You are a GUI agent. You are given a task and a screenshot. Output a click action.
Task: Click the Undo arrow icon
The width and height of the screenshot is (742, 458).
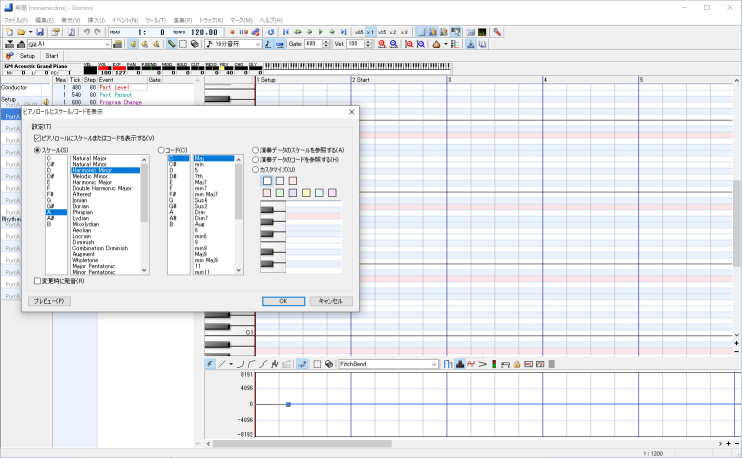pyautogui.click(x=87, y=32)
